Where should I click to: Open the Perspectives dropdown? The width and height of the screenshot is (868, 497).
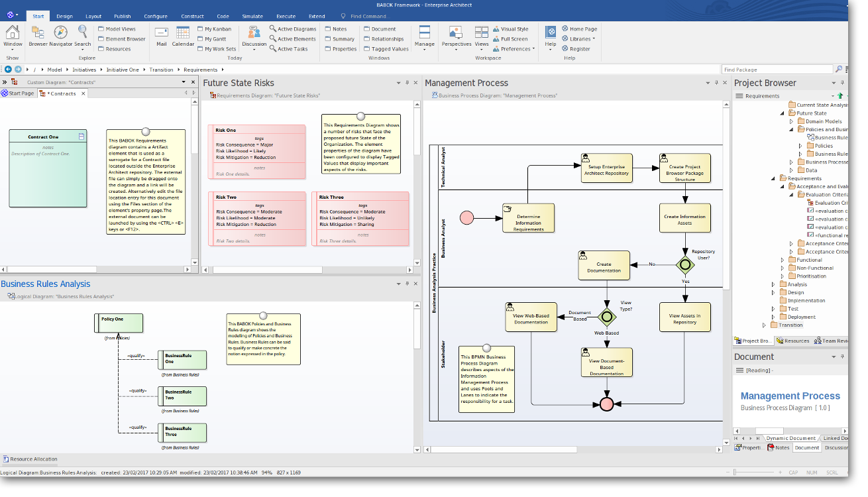pyautogui.click(x=457, y=44)
